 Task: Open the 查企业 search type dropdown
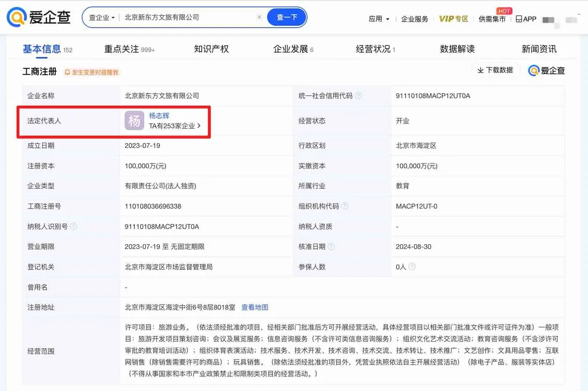click(101, 18)
